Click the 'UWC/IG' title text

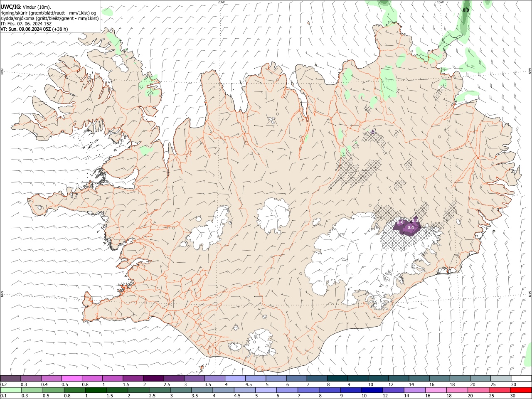point(10,7)
